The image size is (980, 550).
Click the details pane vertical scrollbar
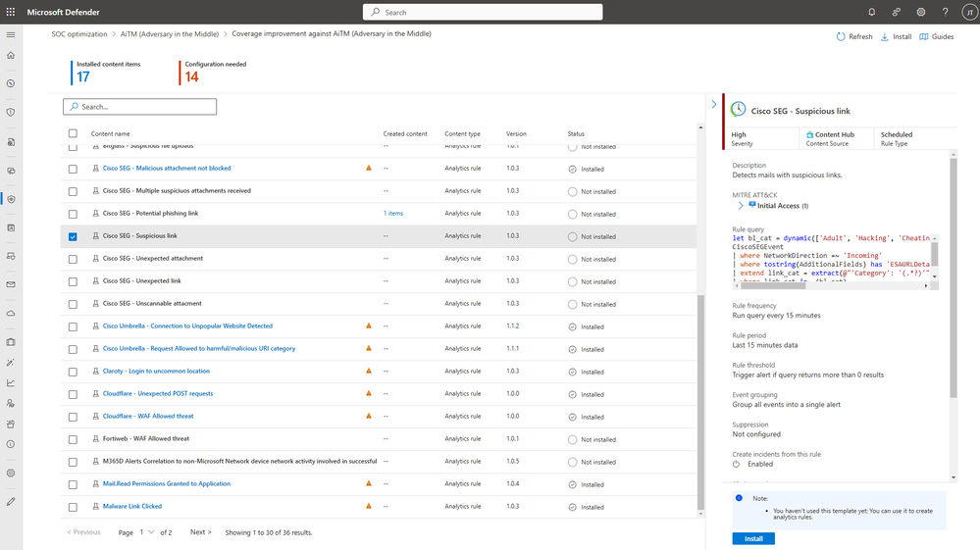click(954, 277)
